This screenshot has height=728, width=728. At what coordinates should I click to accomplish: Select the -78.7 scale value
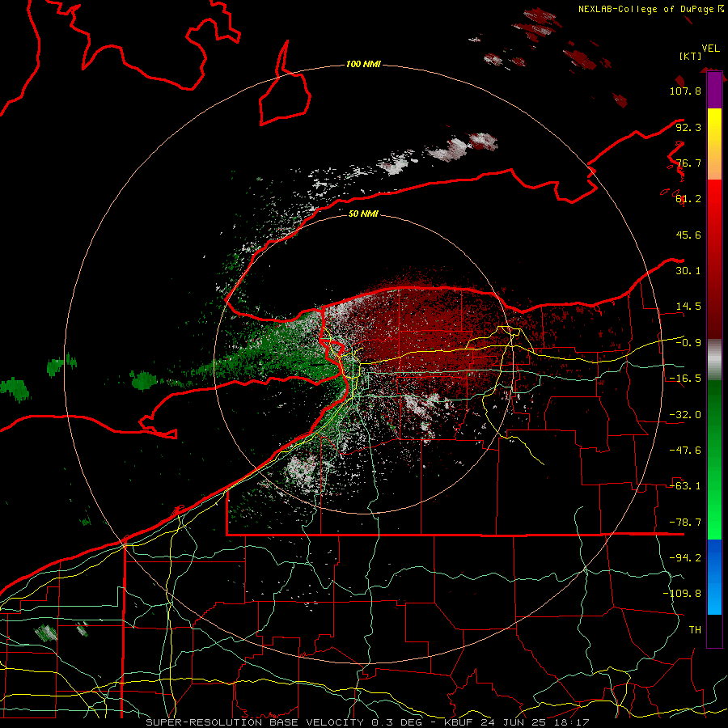click(x=685, y=523)
